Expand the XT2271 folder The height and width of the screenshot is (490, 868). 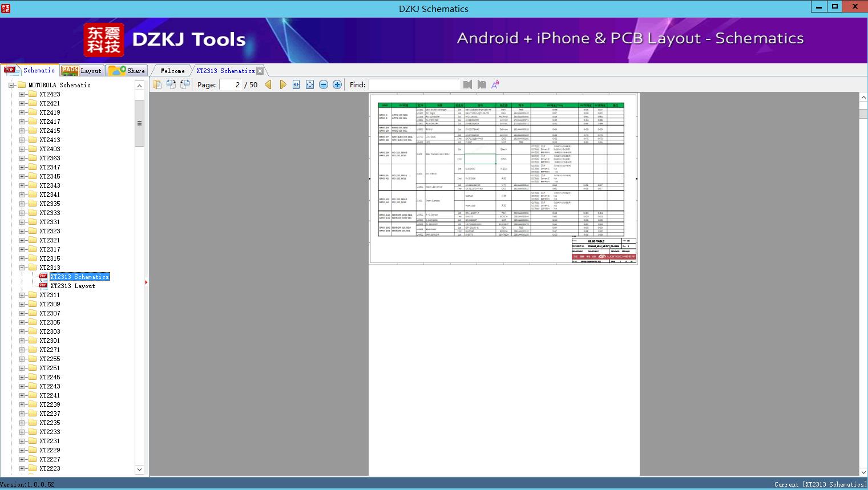point(22,350)
